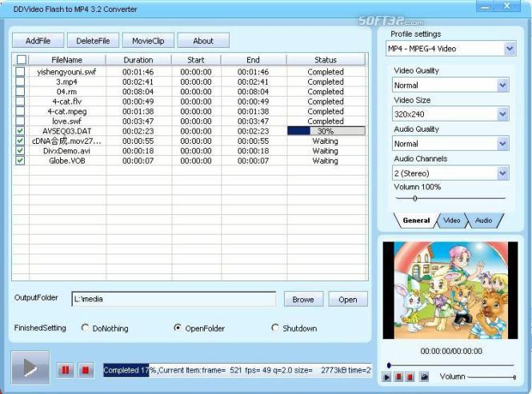Open the About dialog

pyautogui.click(x=203, y=41)
